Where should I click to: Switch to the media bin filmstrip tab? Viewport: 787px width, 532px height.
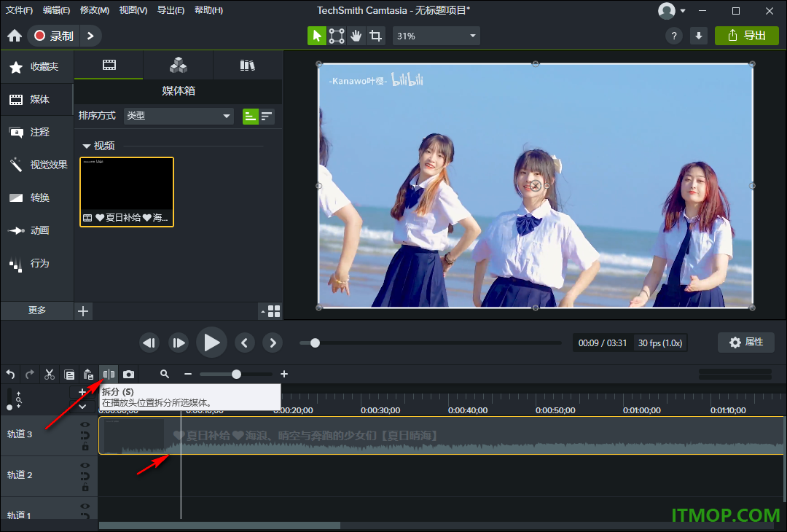109,66
